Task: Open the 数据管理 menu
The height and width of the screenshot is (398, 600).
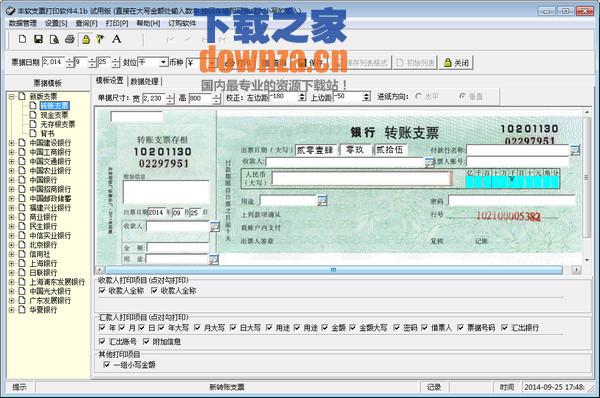Action: [x=23, y=23]
